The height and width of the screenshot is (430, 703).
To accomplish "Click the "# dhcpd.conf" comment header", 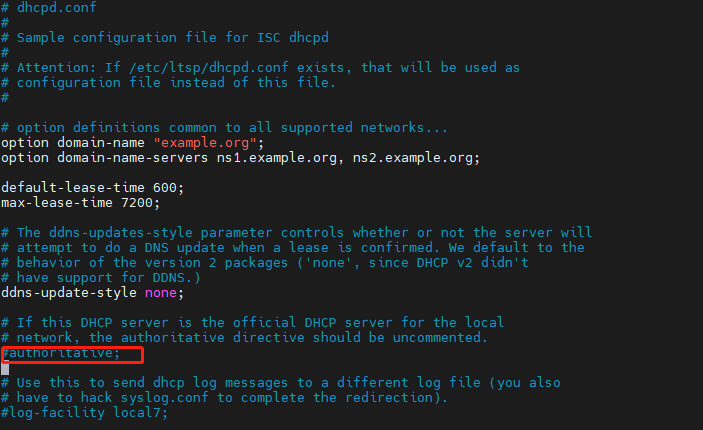I will pos(48,8).
